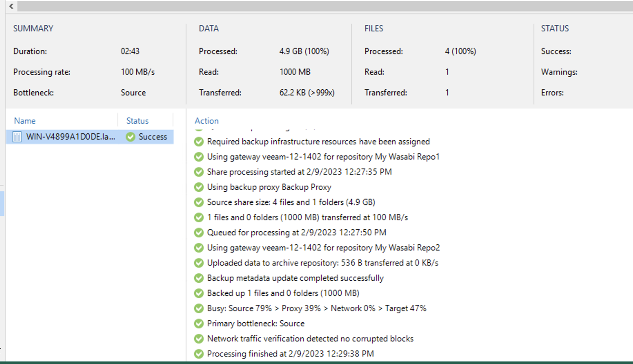The width and height of the screenshot is (633, 364).
Task: Click Data Read value 1000 MB
Action: coord(295,72)
